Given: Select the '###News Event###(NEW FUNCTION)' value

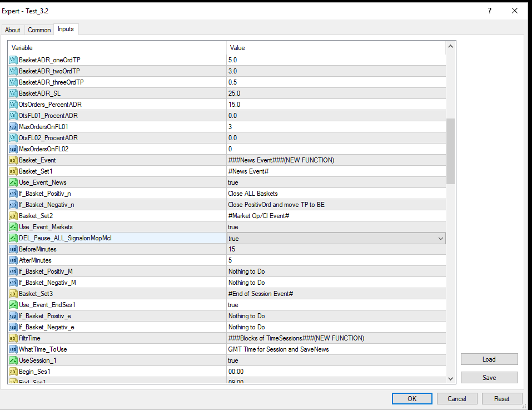Looking at the screenshot, I should (x=281, y=160).
